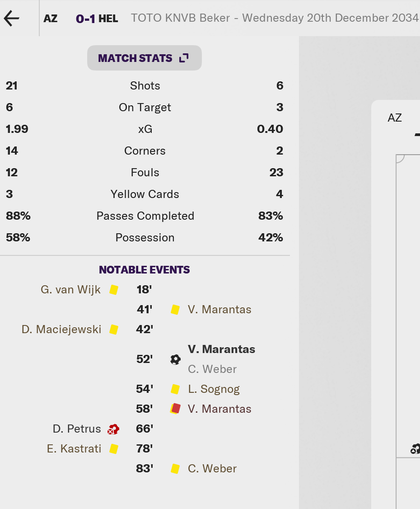Click C. Weber's yellow card at 83'
The height and width of the screenshot is (509, 420).
[175, 469]
